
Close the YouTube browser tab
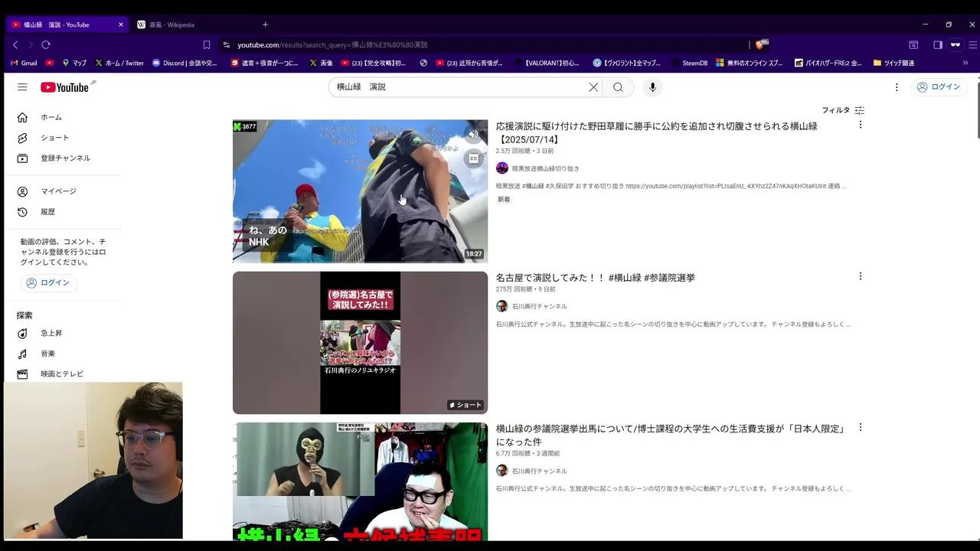point(120,24)
